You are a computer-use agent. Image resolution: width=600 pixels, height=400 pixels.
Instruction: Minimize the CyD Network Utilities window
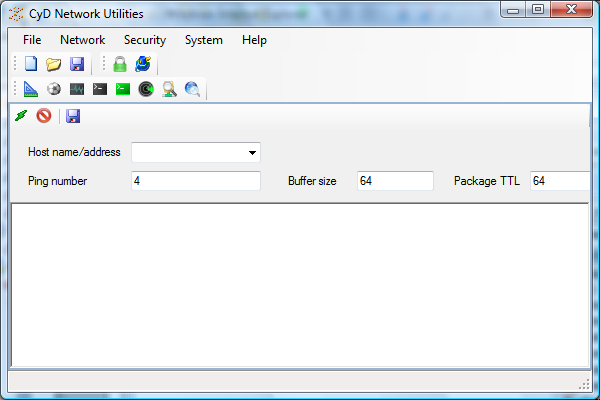click(x=513, y=10)
